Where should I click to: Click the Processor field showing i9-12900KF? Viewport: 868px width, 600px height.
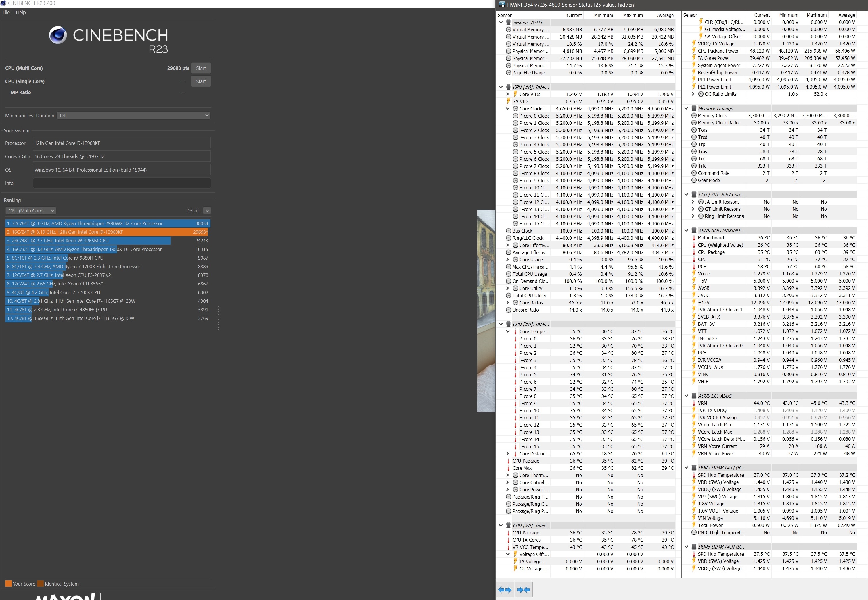[122, 143]
